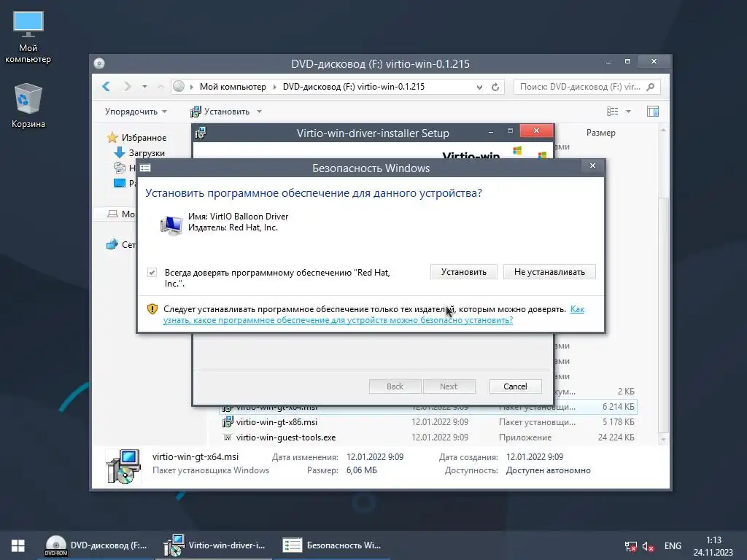Open view options dropdown arrow

628,112
